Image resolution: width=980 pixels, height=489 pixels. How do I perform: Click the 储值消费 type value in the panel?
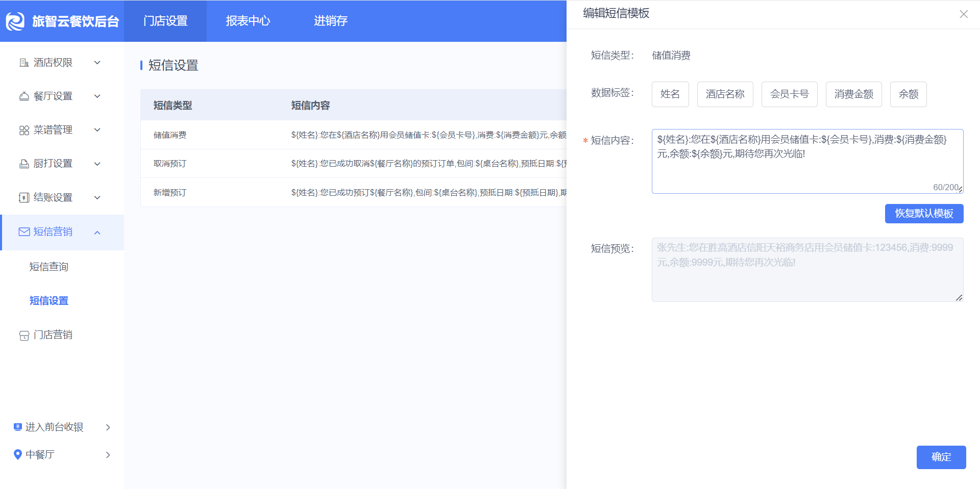coord(671,56)
